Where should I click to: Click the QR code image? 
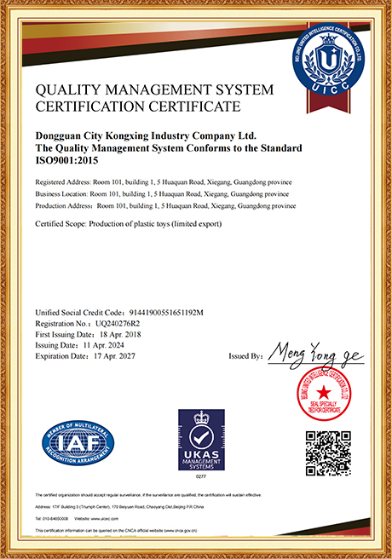(x=328, y=453)
